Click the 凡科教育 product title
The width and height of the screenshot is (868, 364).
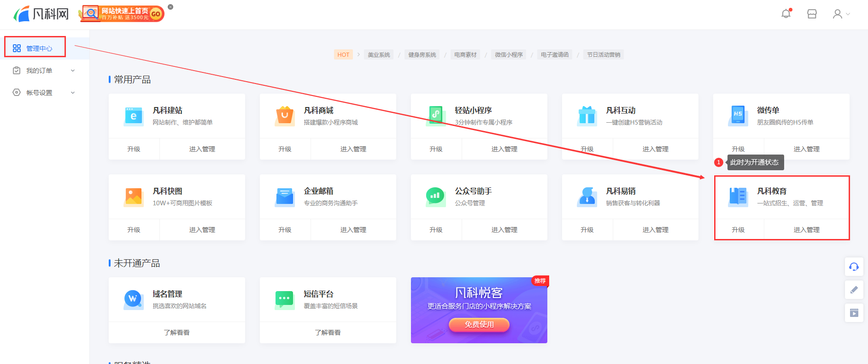772,191
